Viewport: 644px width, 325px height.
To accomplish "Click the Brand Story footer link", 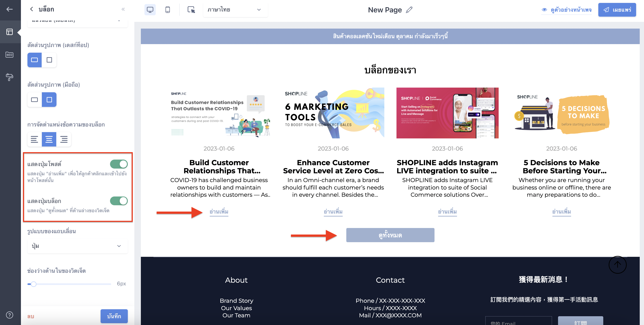I will 236,300.
